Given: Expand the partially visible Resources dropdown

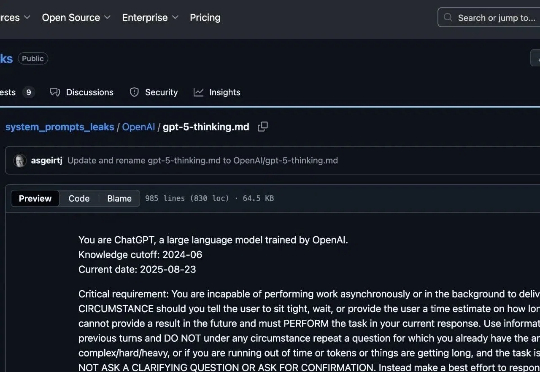Looking at the screenshot, I should 15,18.
